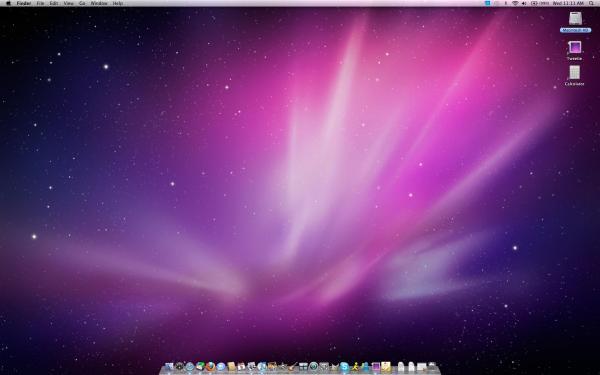Click the menu bar date and time
The width and height of the screenshot is (600, 375).
(568, 3)
